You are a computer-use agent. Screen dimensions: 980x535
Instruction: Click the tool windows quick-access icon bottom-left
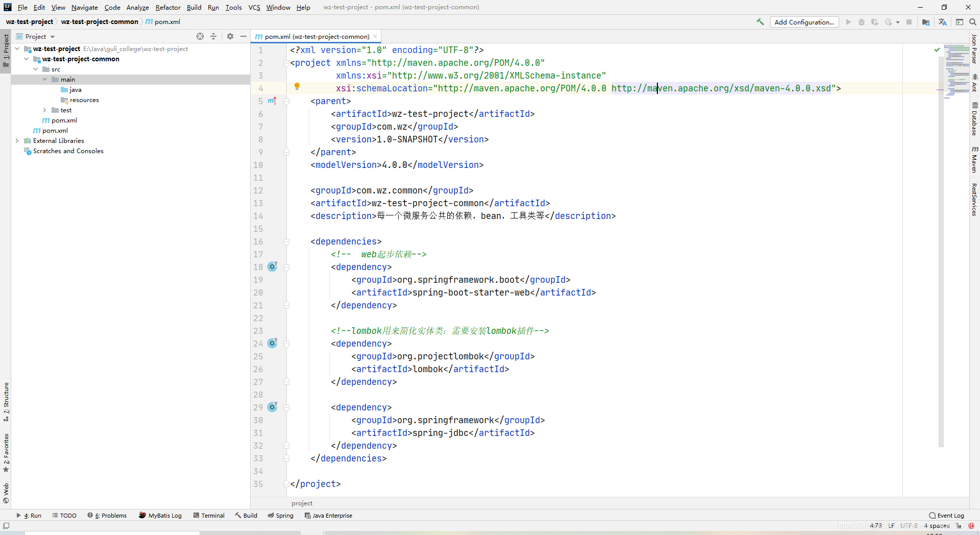(x=6, y=526)
